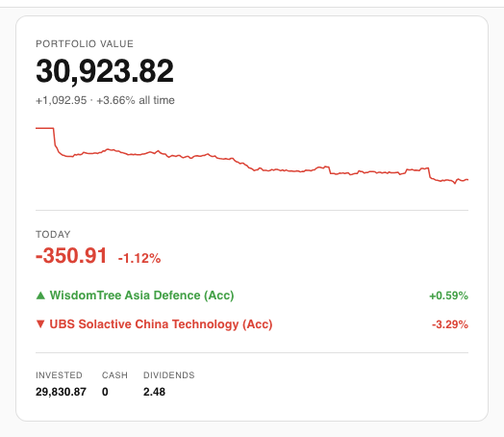Image resolution: width=504 pixels, height=437 pixels.
Task: Click today's percentage change -1.12%
Action: pyautogui.click(x=139, y=258)
